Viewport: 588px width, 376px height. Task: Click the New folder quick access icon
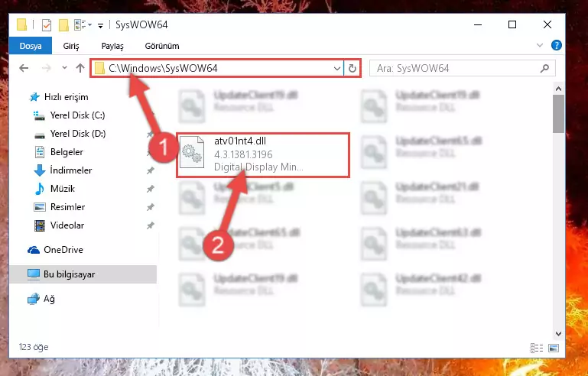(x=63, y=25)
